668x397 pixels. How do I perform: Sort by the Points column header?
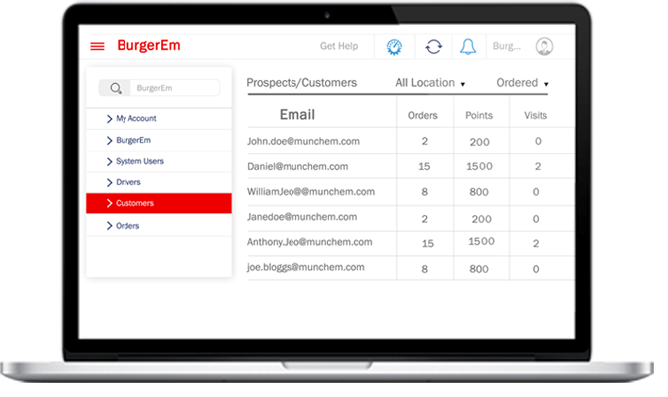coord(479,115)
